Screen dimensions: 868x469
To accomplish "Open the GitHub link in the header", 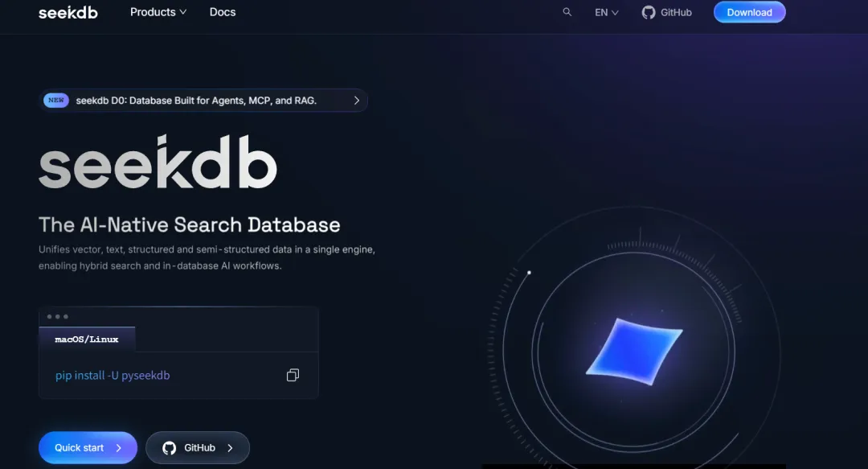I will pyautogui.click(x=666, y=12).
